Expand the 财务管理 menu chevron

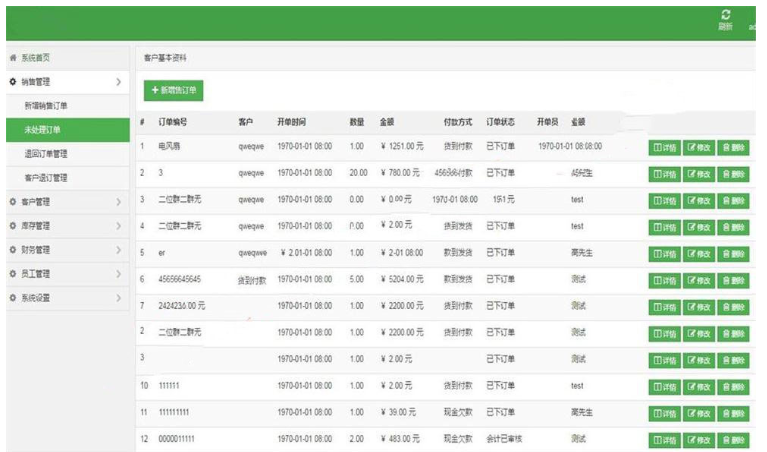(118, 250)
